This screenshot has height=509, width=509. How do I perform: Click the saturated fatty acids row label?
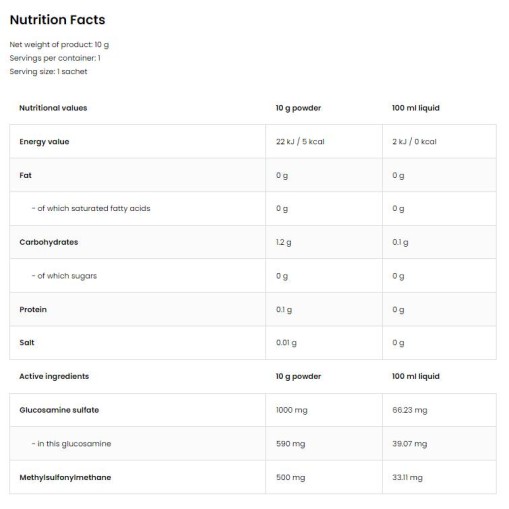(91, 209)
